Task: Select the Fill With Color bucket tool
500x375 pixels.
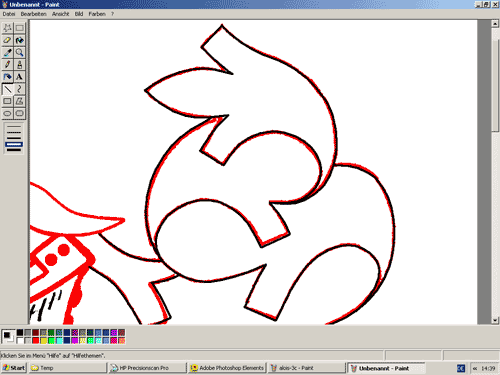Action: click(x=20, y=40)
